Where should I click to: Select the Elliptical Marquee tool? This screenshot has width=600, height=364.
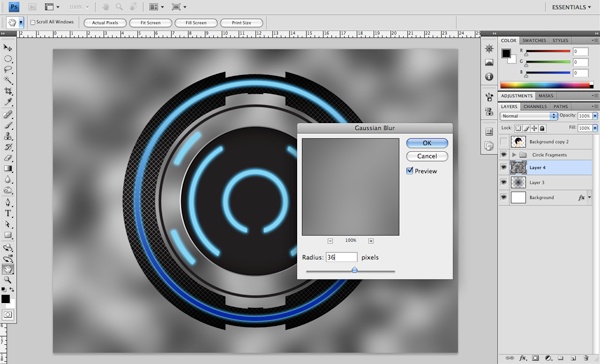pyautogui.click(x=8, y=59)
